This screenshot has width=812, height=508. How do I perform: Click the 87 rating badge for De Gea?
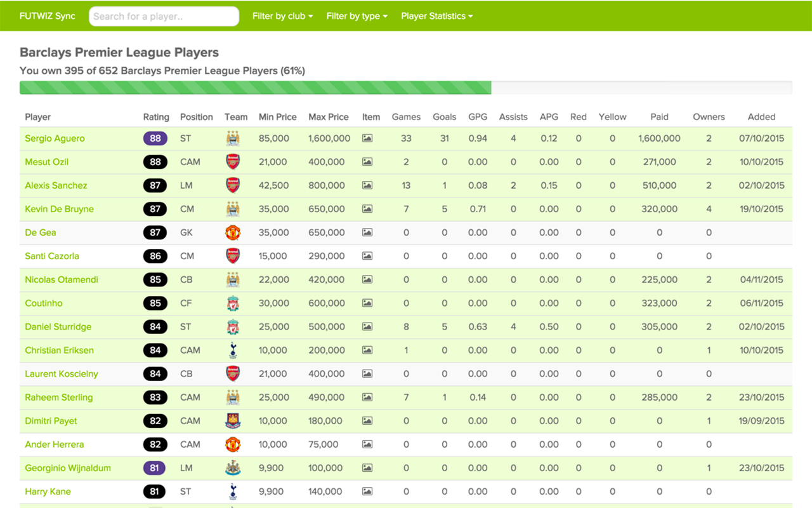155,232
